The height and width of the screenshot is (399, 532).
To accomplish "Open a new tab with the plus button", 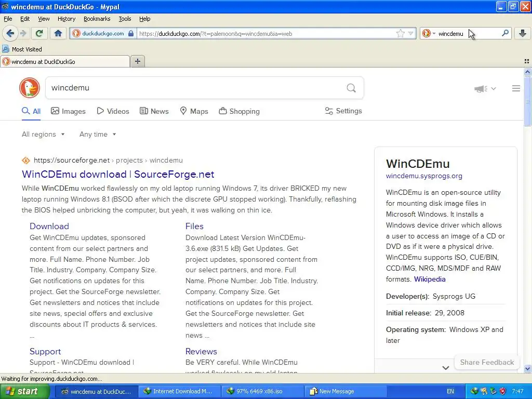I will pos(137,61).
